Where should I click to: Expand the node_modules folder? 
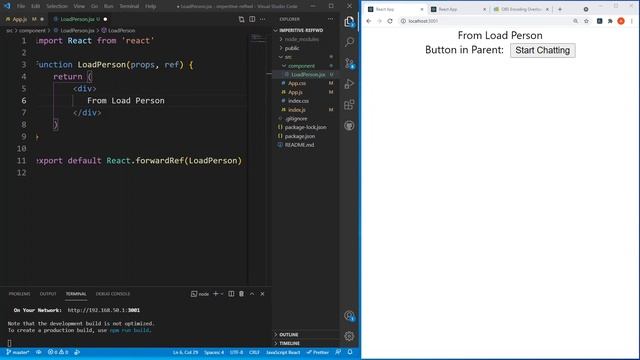[302, 39]
